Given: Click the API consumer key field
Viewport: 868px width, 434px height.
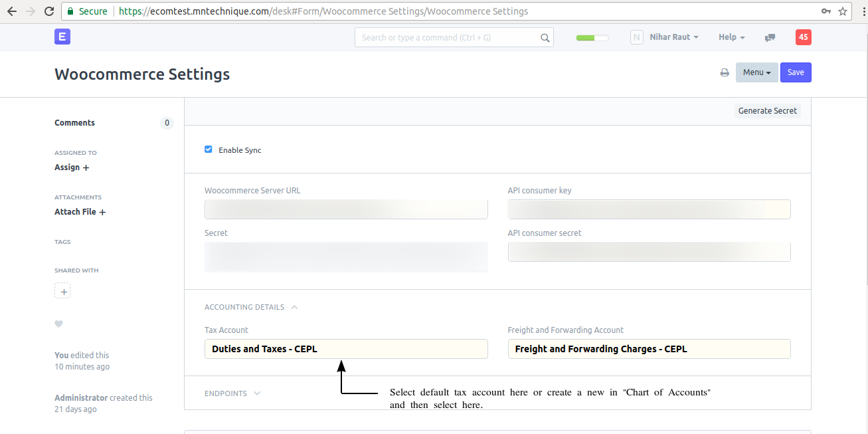Looking at the screenshot, I should (650, 209).
